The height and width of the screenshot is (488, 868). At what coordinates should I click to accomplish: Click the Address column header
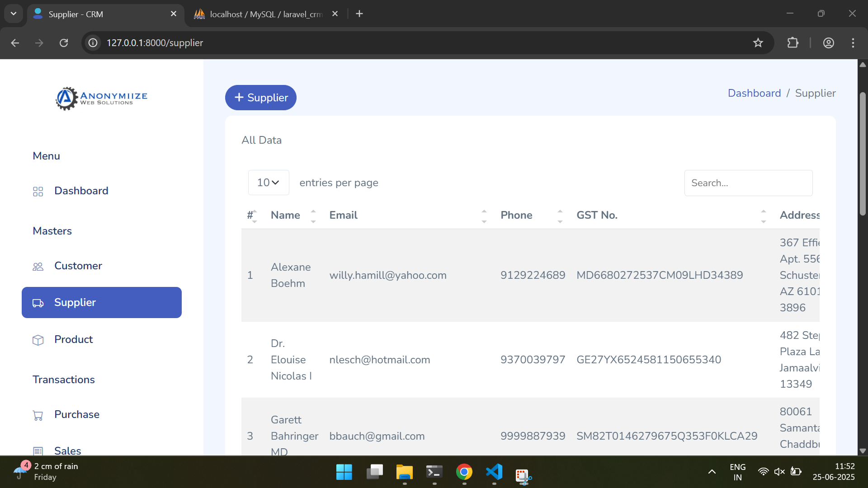(x=799, y=216)
